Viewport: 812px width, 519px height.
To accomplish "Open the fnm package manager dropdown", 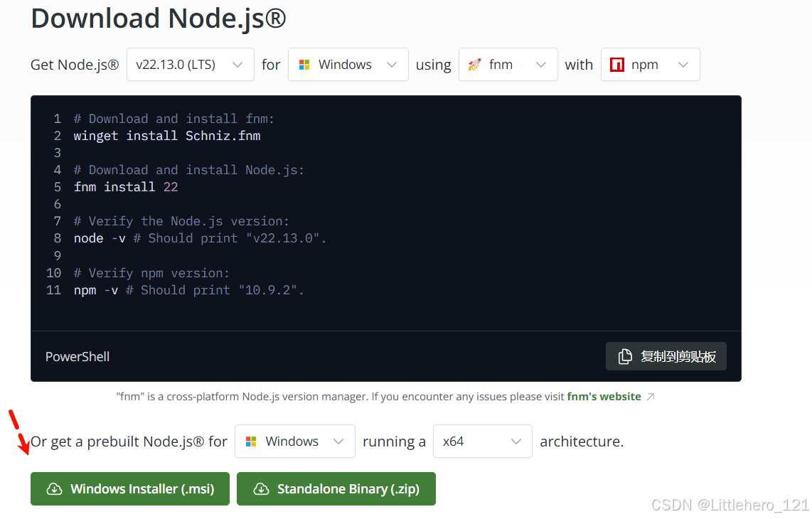I will point(508,64).
